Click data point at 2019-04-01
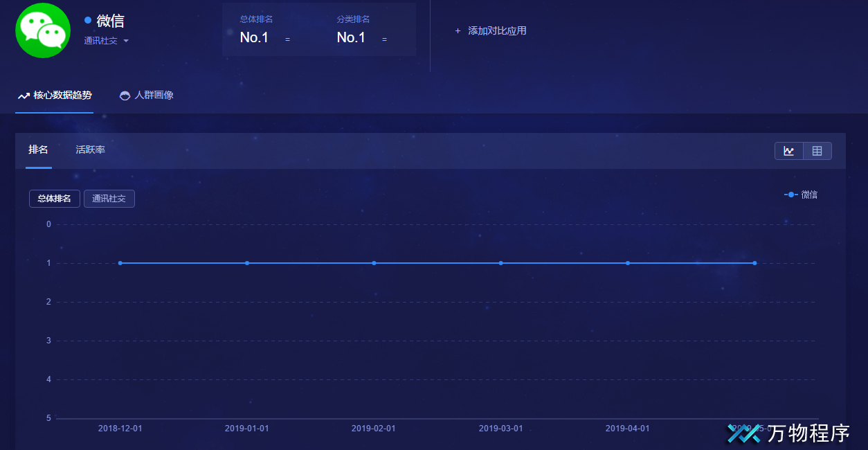 pos(628,263)
